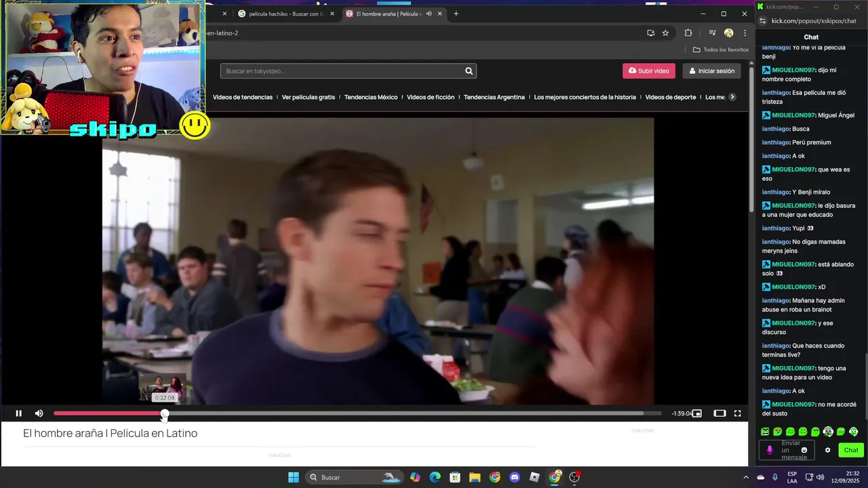The image size is (868, 488).
Task: Click the taskbar 'Buscar' search box
Action: click(x=354, y=477)
